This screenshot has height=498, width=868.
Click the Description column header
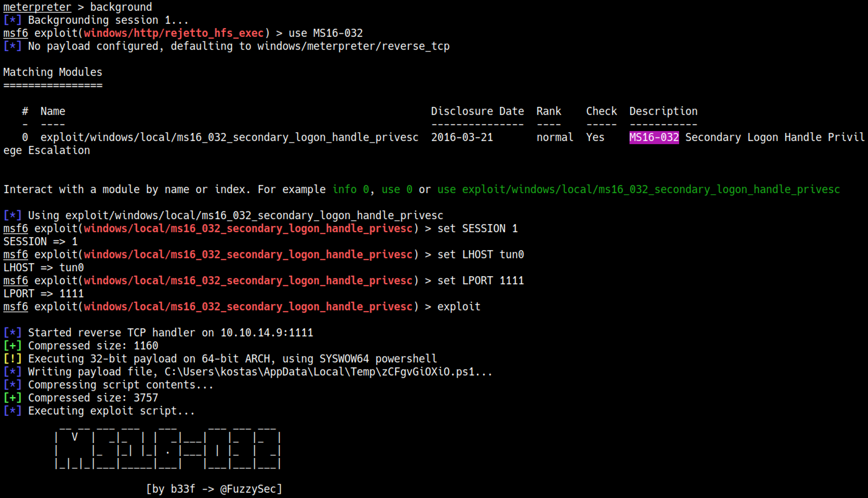coord(663,111)
